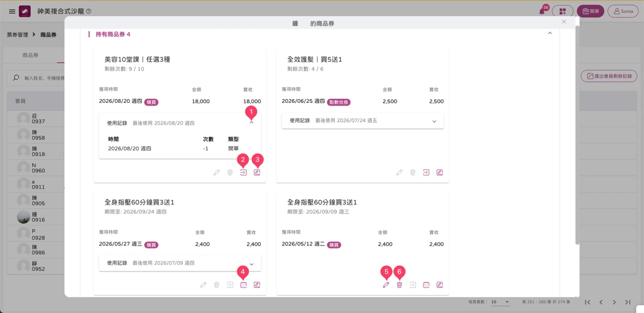Expand 使用記錄 last used 2026/07/09
The height and width of the screenshot is (313, 644).
click(252, 263)
